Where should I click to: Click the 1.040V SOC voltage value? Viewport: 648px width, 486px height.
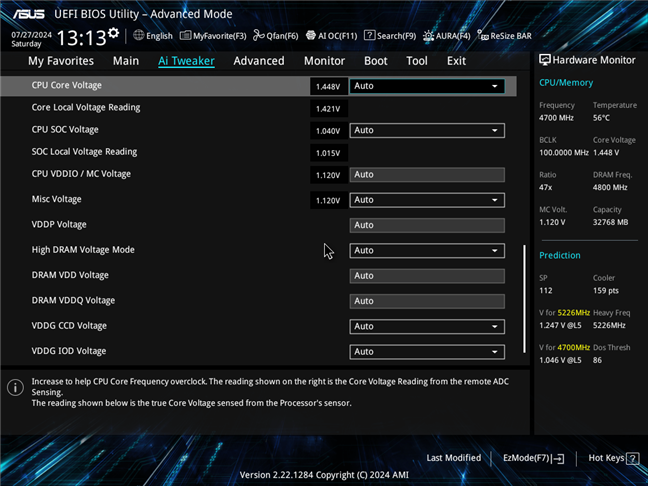click(x=328, y=131)
